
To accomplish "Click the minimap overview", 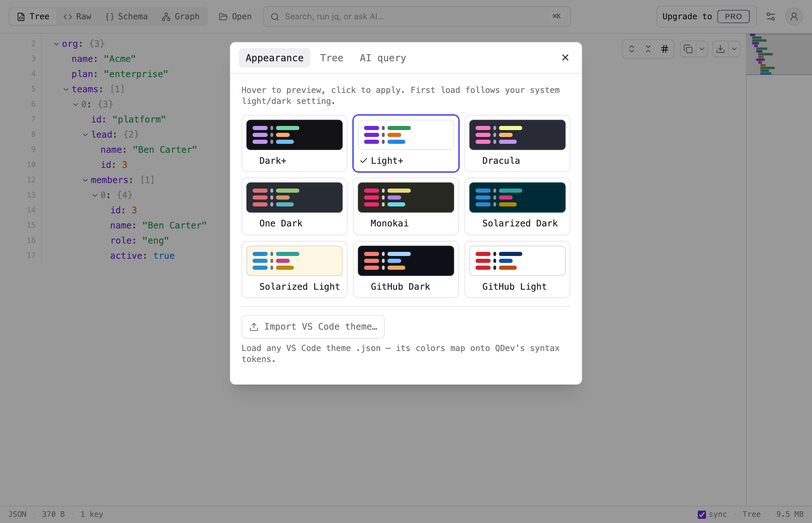I will pyautogui.click(x=779, y=54).
